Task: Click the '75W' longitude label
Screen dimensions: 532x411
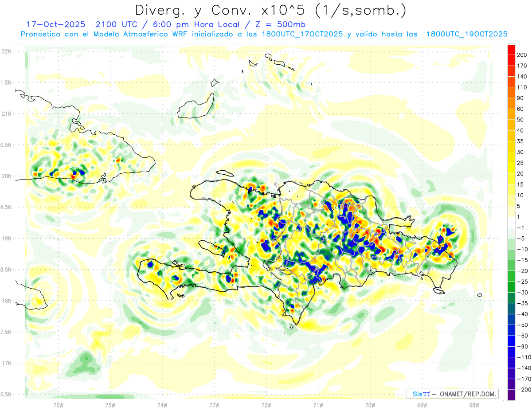Action: click(110, 405)
